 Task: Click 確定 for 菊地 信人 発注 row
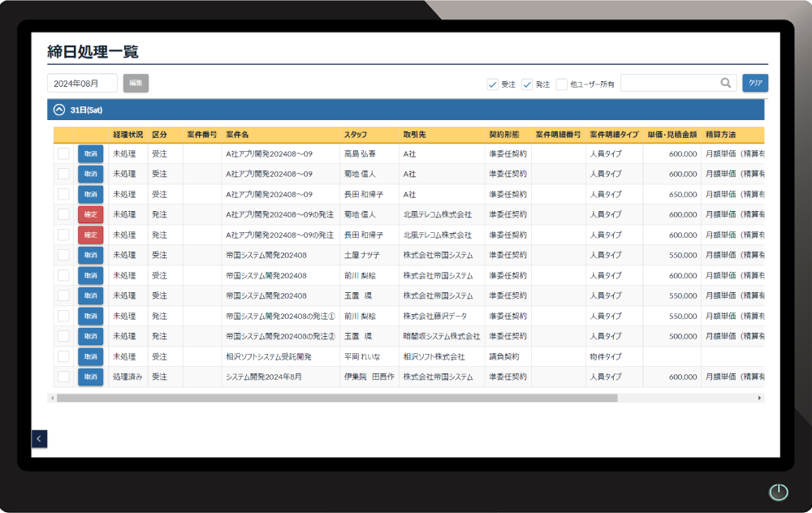click(x=90, y=214)
